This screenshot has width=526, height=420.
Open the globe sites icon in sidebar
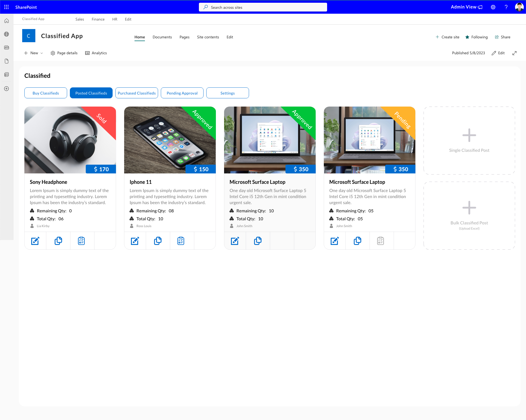7,34
